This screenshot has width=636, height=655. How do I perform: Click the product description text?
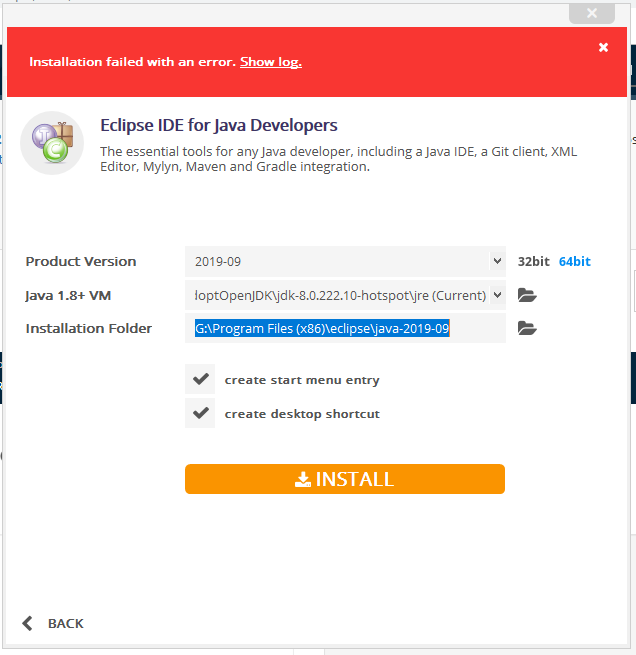(338, 159)
